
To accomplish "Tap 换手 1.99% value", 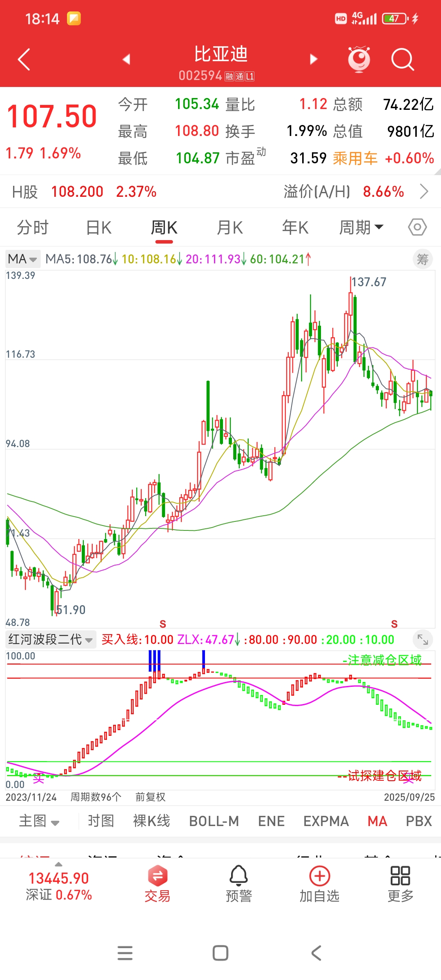I will tap(307, 131).
